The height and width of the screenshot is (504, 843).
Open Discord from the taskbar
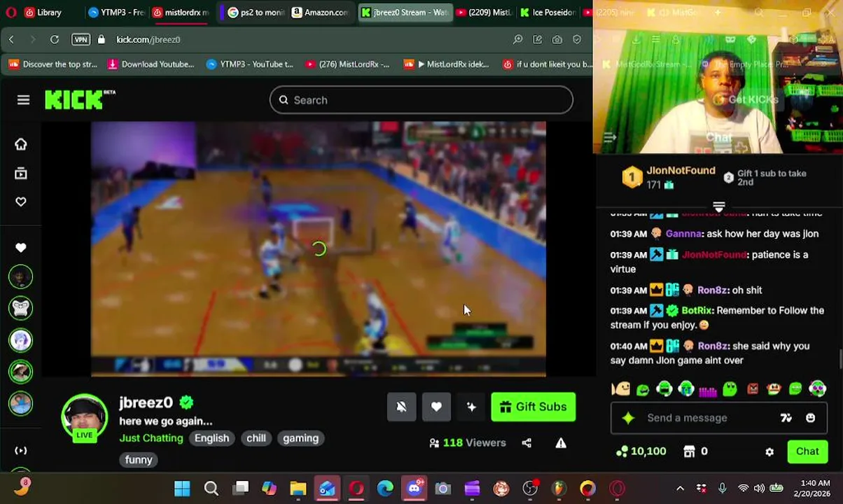414,489
